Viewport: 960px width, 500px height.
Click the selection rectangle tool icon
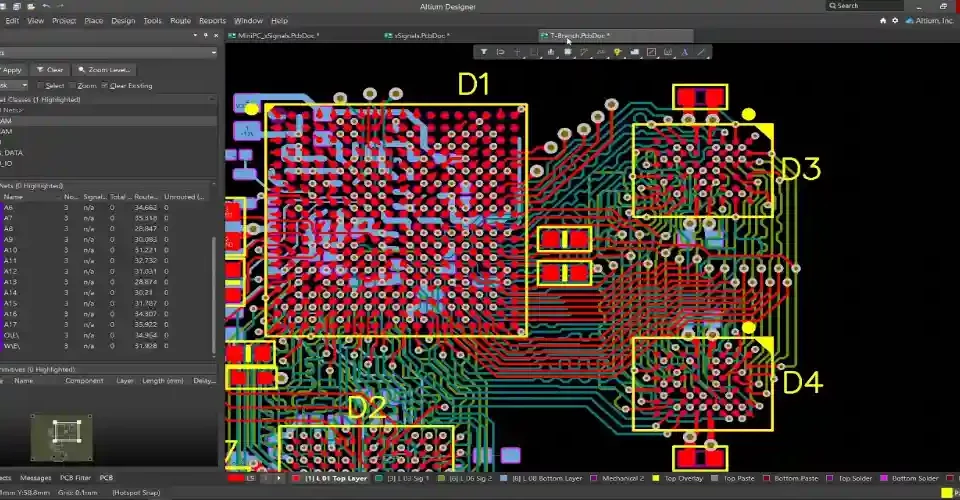click(534, 52)
